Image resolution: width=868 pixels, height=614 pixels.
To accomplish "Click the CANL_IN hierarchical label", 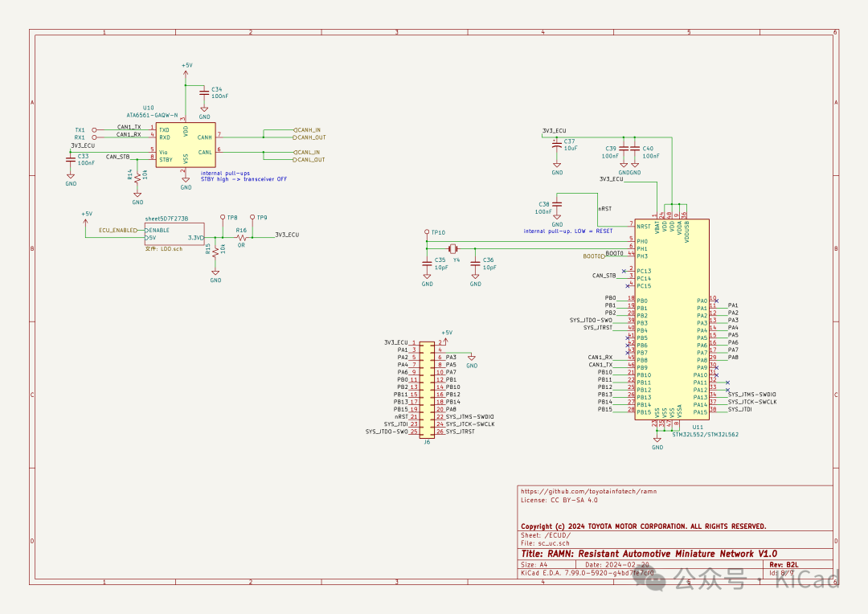I will point(307,152).
